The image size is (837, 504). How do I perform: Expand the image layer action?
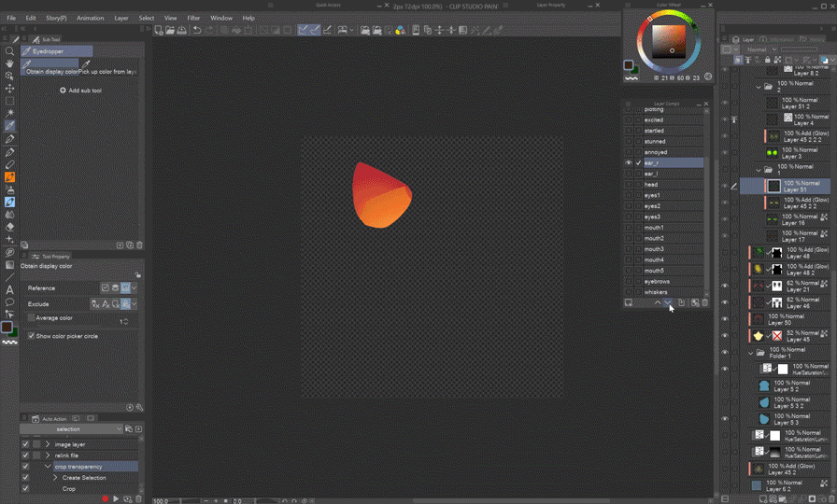tap(48, 444)
